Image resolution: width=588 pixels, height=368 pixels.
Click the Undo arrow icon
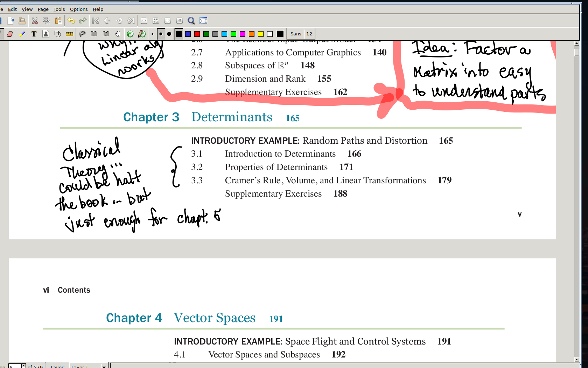(x=71, y=21)
